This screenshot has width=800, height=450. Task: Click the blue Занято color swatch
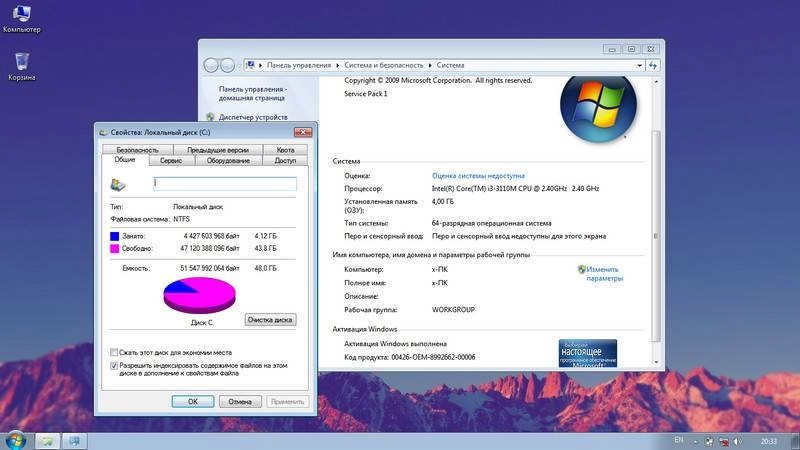[114, 236]
